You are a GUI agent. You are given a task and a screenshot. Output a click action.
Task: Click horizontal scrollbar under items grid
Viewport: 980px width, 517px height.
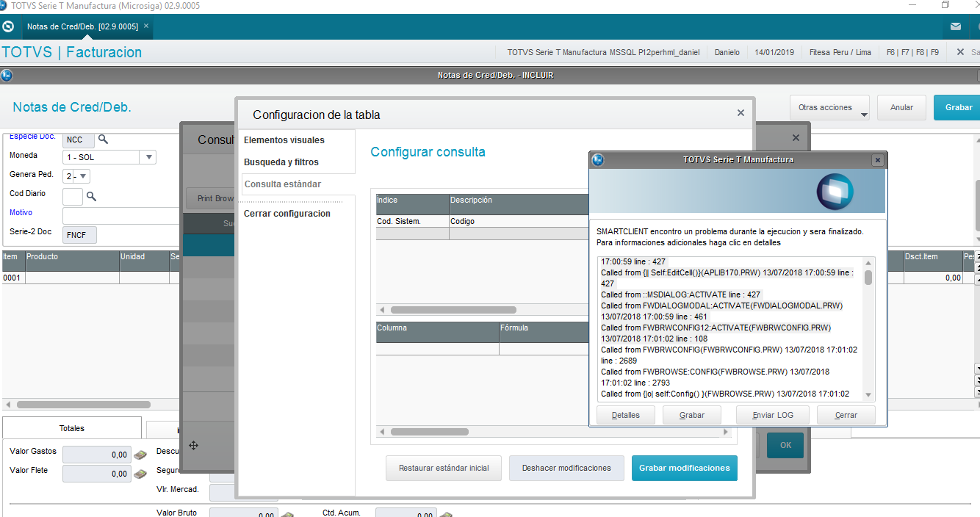tap(83, 405)
